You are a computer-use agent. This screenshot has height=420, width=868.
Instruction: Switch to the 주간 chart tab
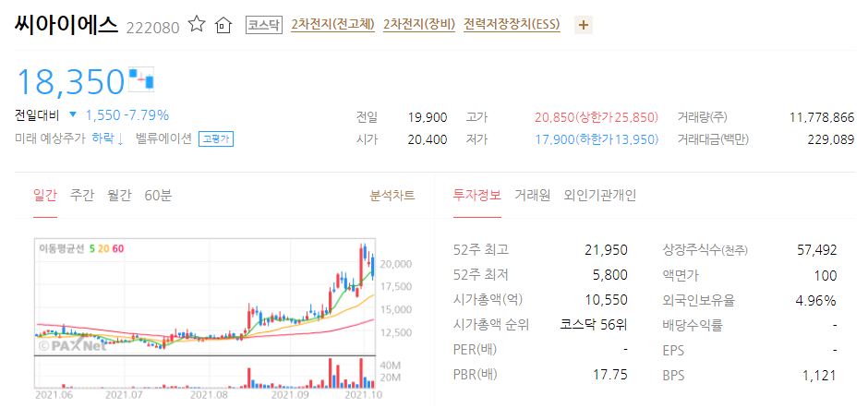(x=82, y=196)
